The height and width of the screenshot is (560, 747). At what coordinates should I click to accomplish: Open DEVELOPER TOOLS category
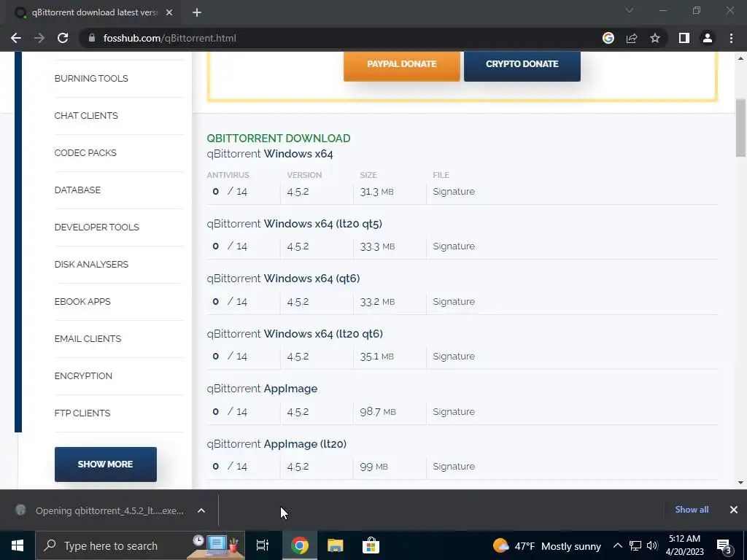97,227
